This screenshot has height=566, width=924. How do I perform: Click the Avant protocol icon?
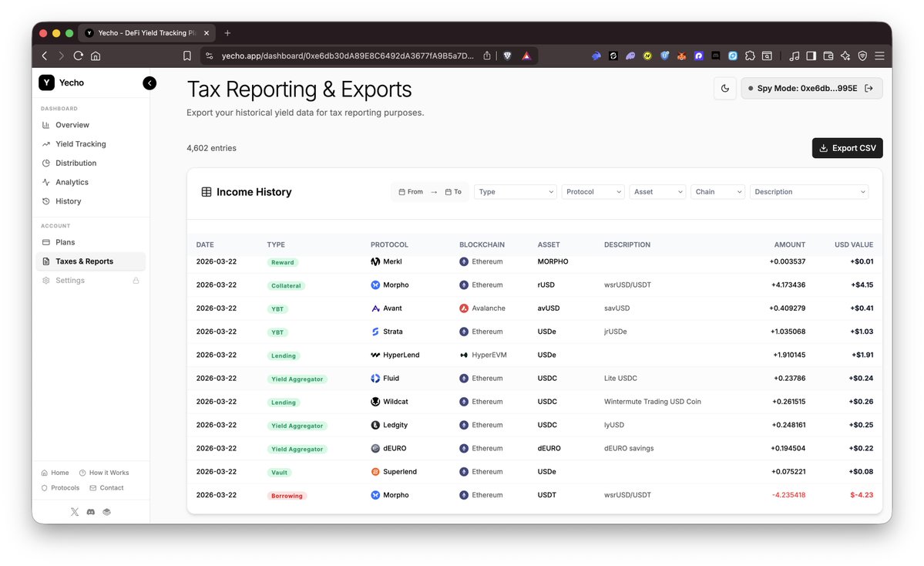[x=375, y=308]
